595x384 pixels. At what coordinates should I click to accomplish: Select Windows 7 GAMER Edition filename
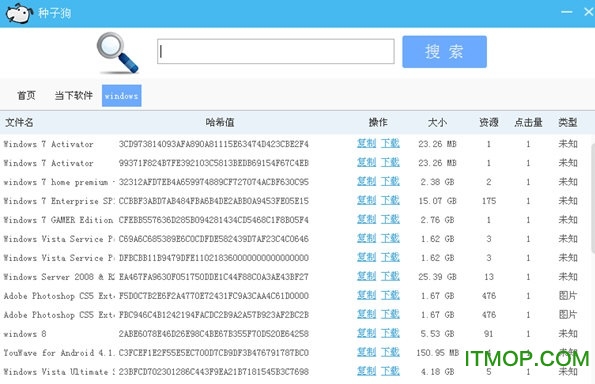pos(58,220)
